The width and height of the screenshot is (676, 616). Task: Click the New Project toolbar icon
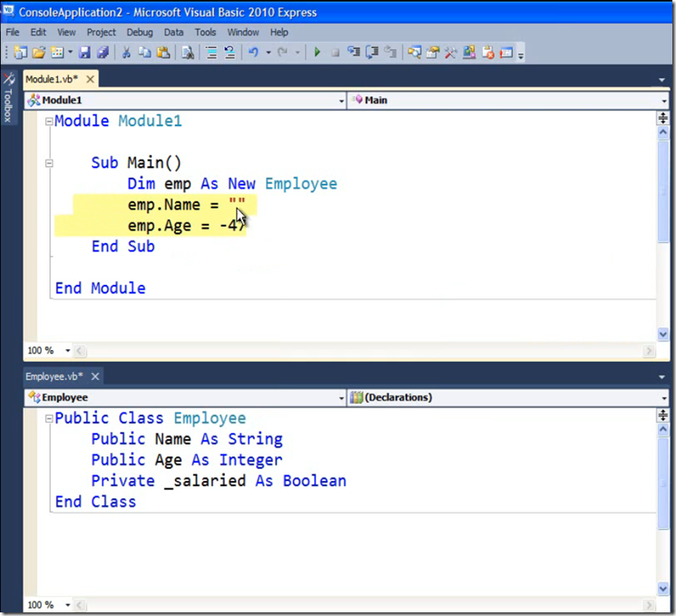(x=20, y=53)
